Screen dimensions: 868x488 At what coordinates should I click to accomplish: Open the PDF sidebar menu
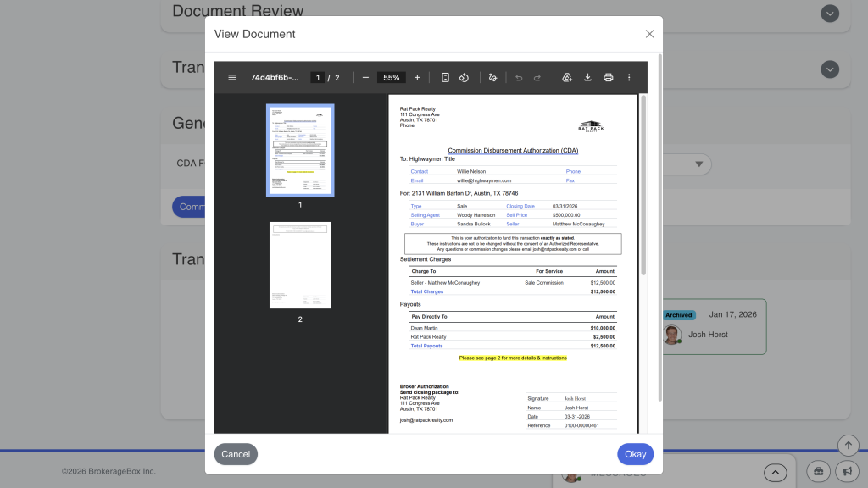[x=231, y=77]
